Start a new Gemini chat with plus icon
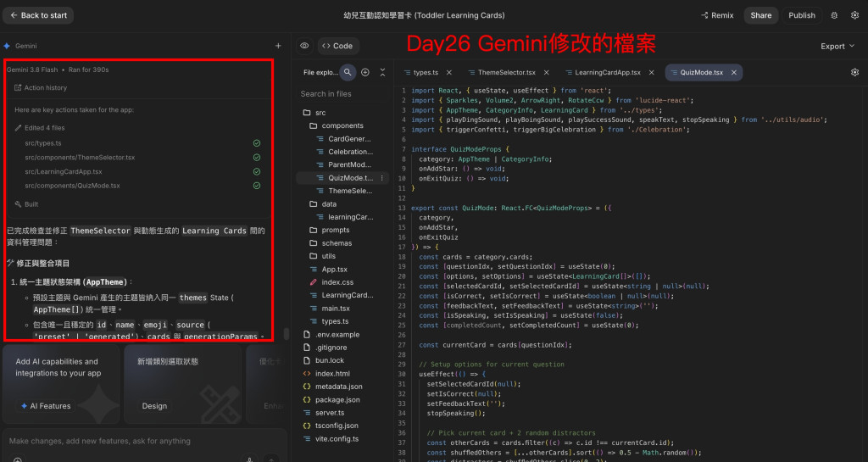 (278, 46)
